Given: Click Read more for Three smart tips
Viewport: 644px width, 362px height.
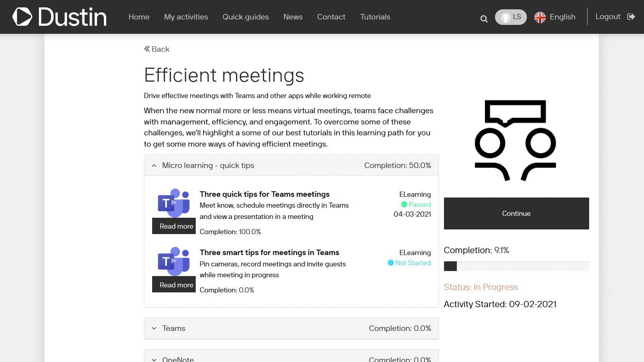Looking at the screenshot, I should [174, 285].
